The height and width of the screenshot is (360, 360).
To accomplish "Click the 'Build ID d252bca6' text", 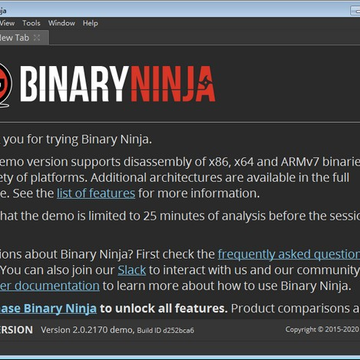I will tap(166, 331).
